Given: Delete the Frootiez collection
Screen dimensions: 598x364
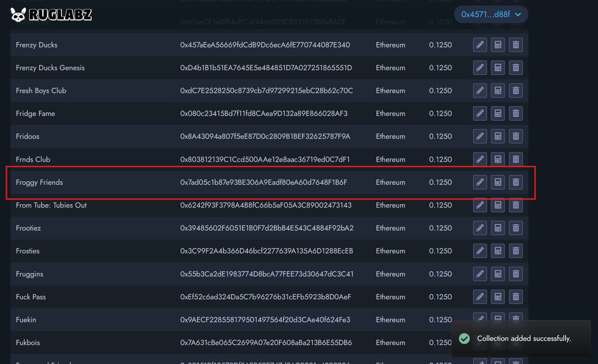Looking at the screenshot, I should pos(516,228).
